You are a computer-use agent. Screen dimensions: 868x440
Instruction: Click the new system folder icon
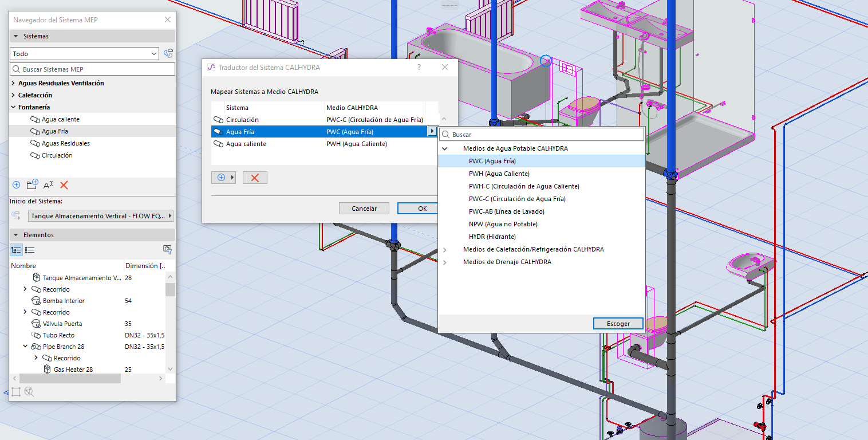point(33,184)
